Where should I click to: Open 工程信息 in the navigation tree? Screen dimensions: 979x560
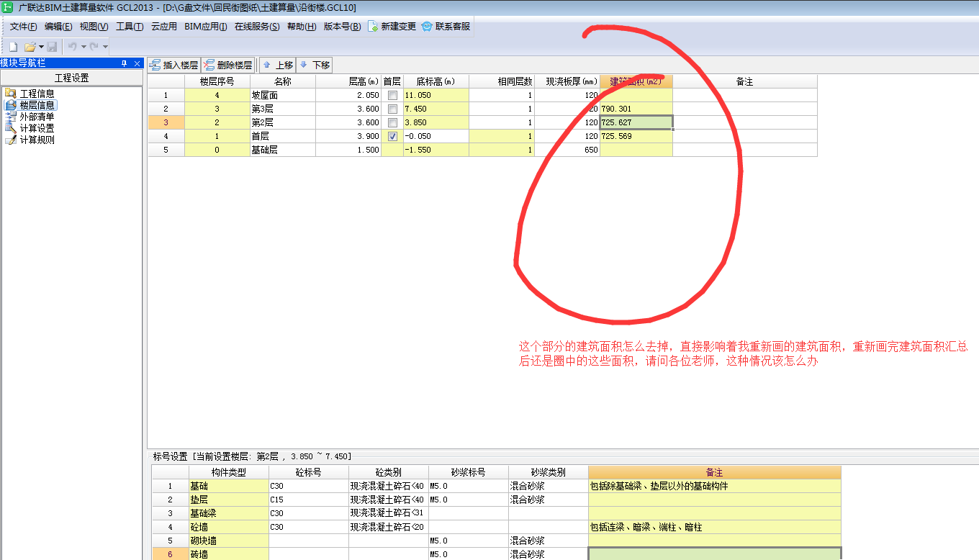[x=37, y=94]
